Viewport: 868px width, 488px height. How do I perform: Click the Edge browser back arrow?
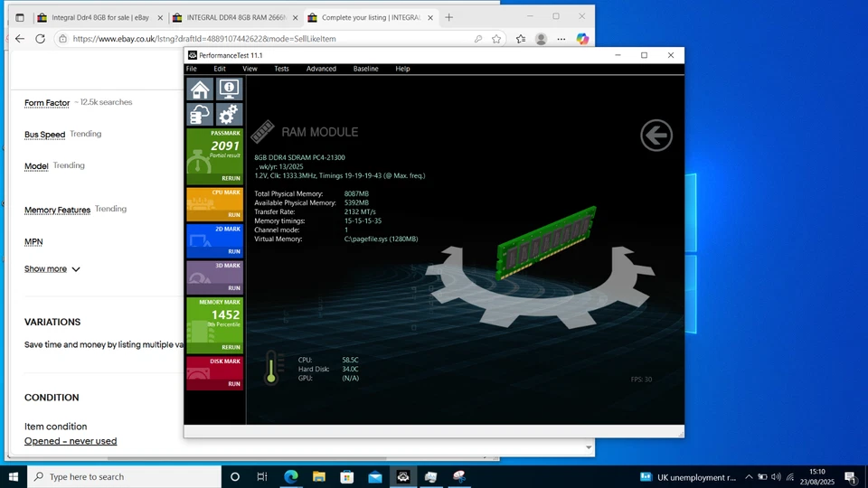coord(20,39)
